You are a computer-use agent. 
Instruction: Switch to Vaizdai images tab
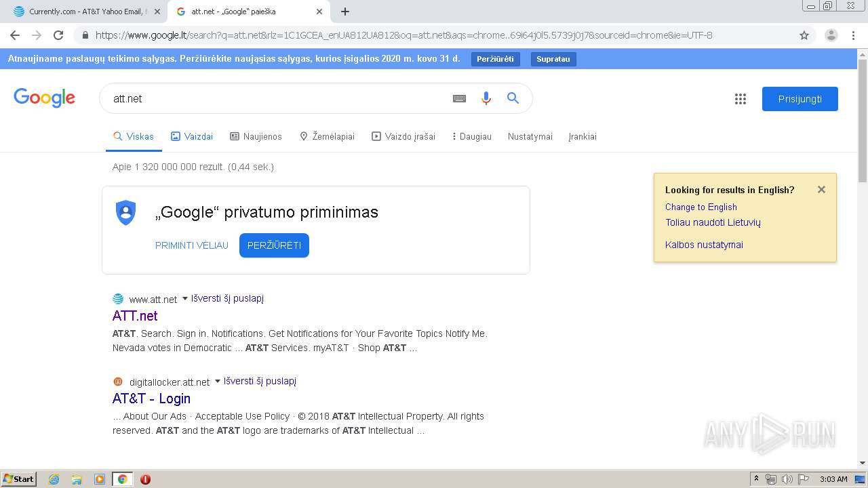pyautogui.click(x=192, y=136)
